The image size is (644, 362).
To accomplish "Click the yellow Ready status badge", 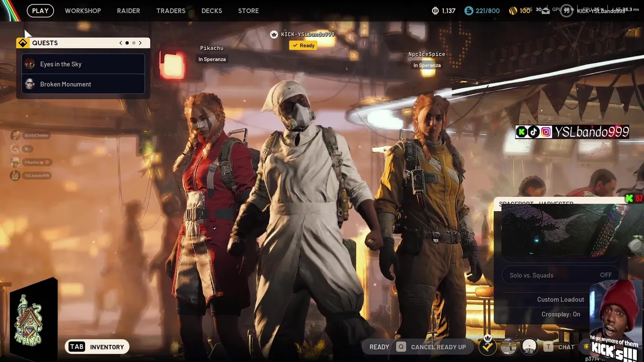I will pos(303,45).
